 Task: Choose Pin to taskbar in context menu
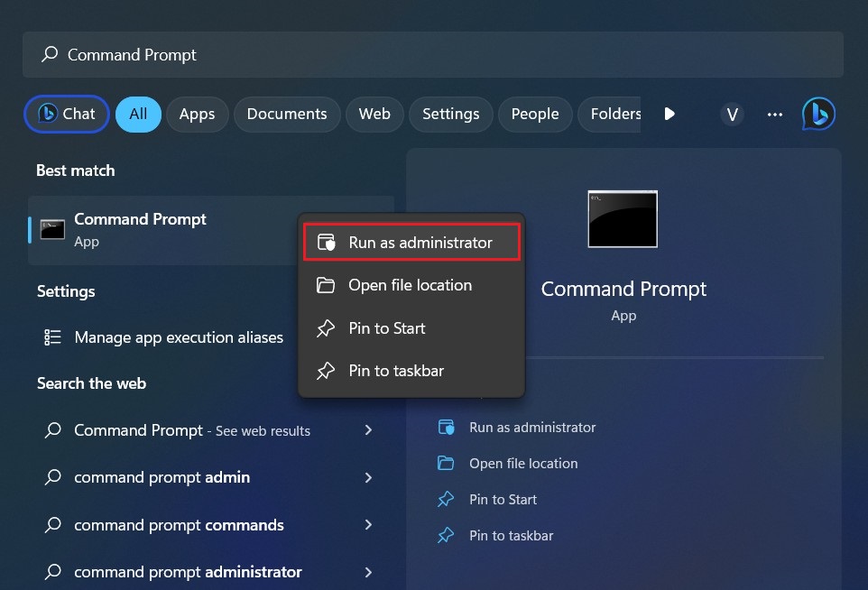coord(411,371)
